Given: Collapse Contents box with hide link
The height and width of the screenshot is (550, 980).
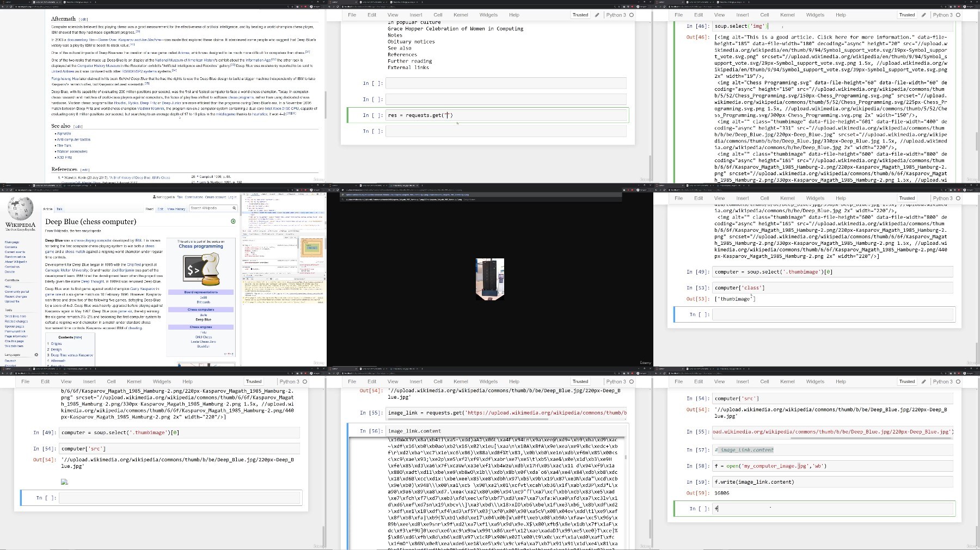Looking at the screenshot, I should pyautogui.click(x=78, y=337).
